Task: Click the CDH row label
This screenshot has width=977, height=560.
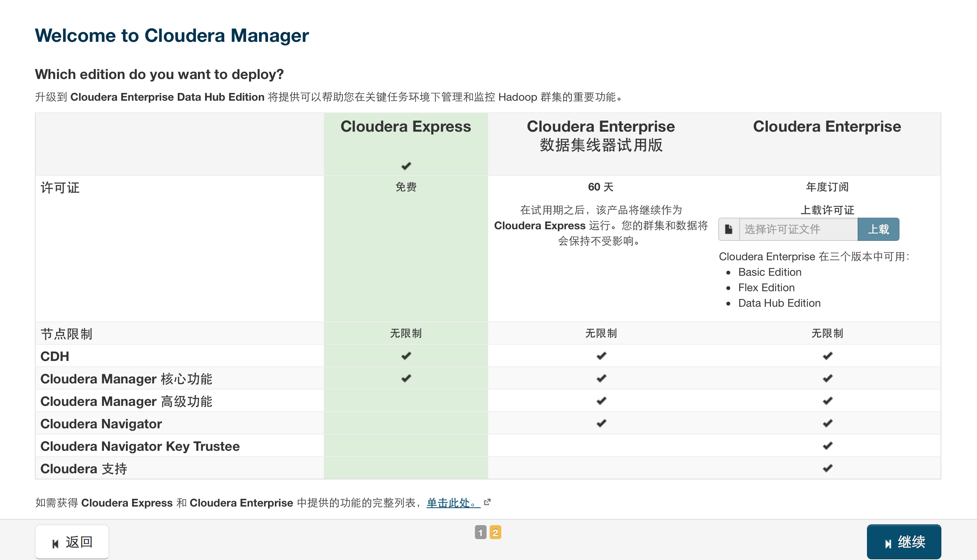Action: pos(55,356)
